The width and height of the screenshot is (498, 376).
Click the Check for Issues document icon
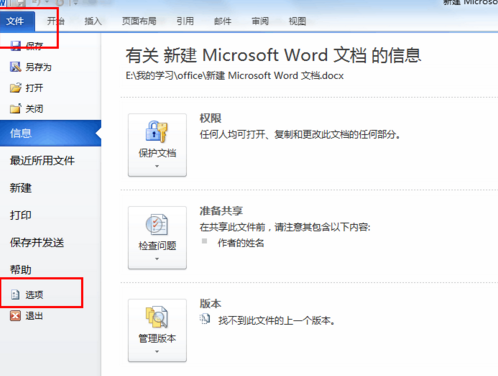(x=157, y=224)
